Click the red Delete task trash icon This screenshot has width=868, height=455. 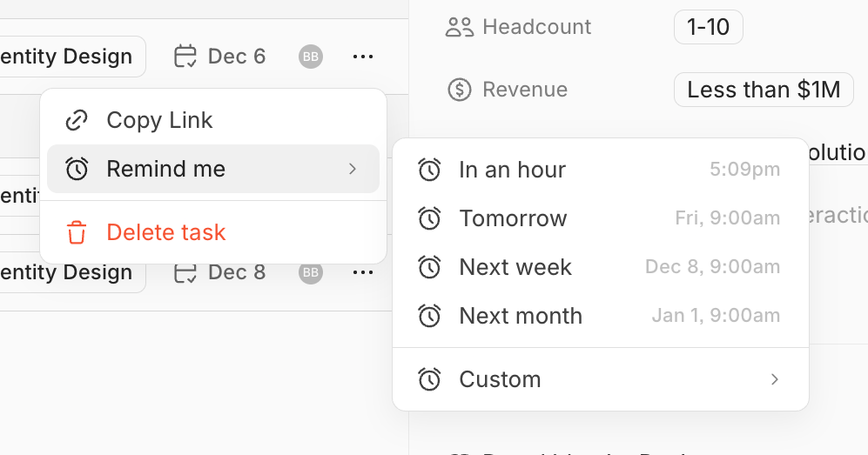pos(77,232)
